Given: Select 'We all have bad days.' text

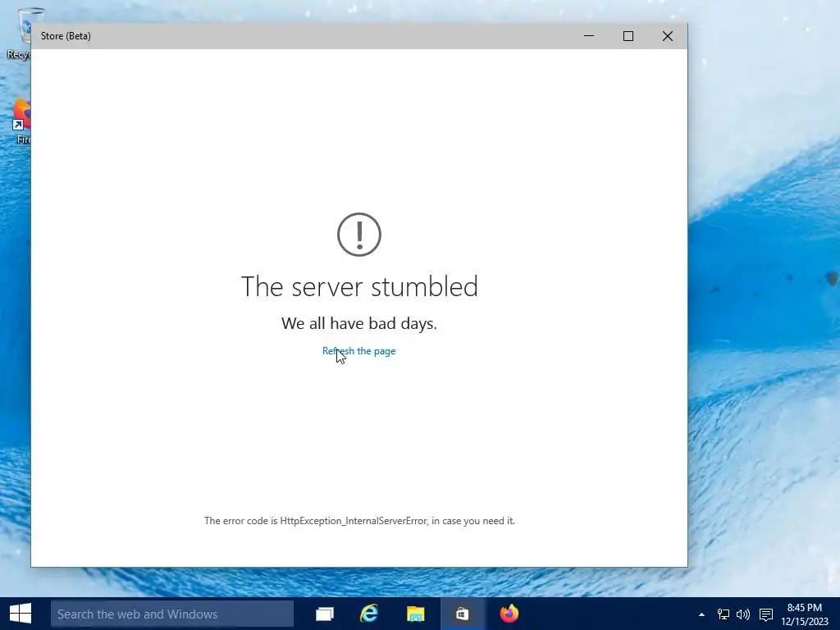Looking at the screenshot, I should click(x=359, y=323).
